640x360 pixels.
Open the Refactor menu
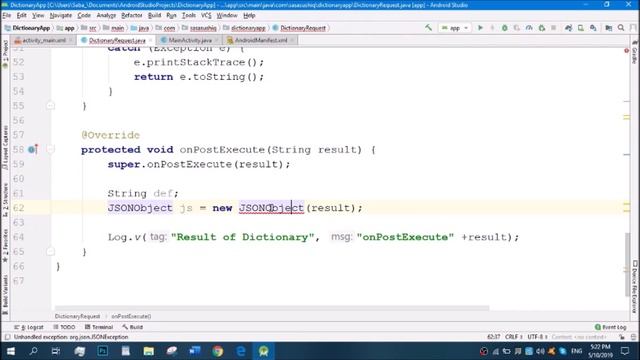point(131,16)
